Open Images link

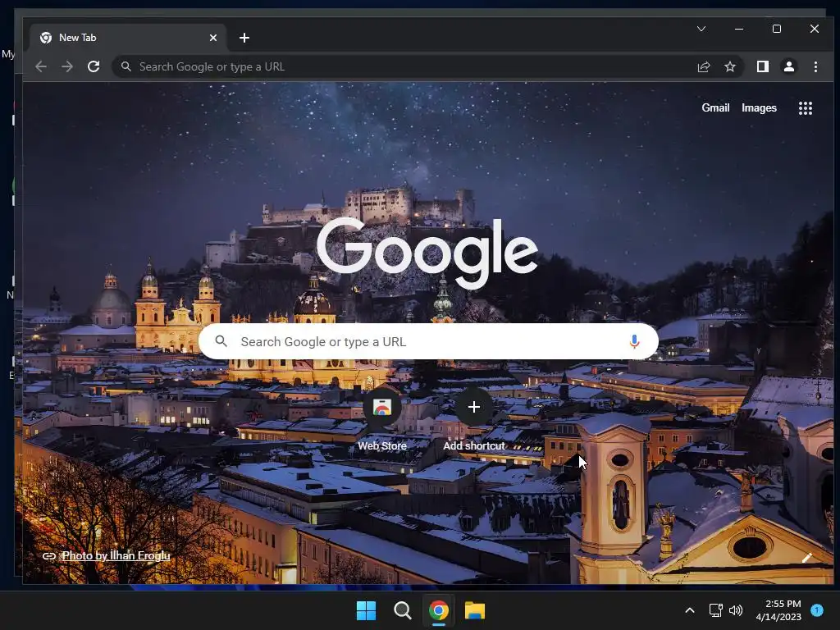pyautogui.click(x=759, y=107)
